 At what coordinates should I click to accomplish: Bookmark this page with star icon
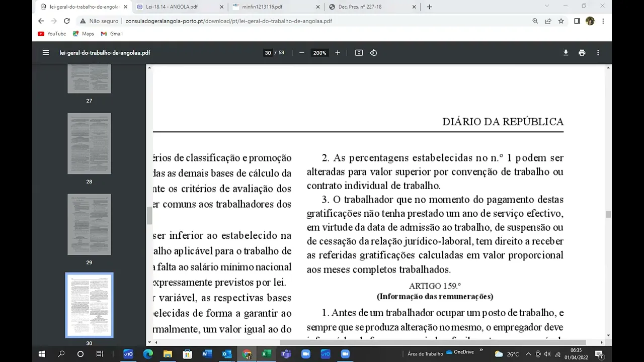pyautogui.click(x=561, y=21)
